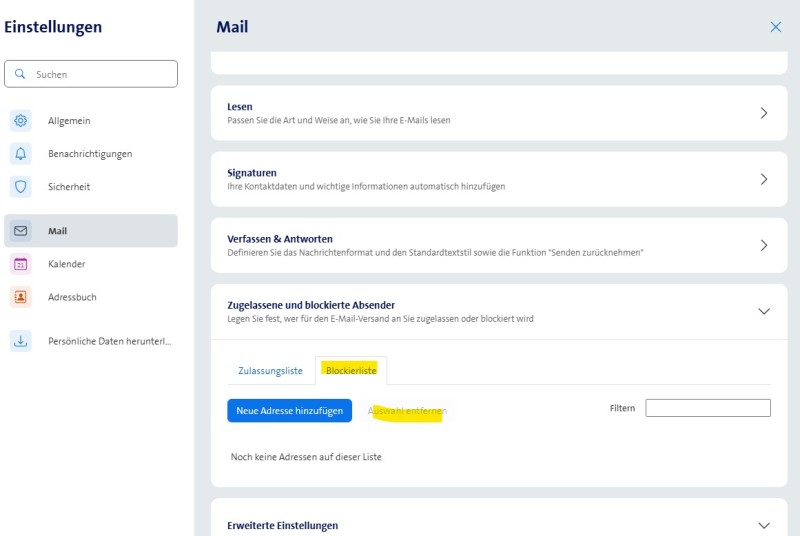
Task: Click the Mail envelope icon
Action: 21,231
